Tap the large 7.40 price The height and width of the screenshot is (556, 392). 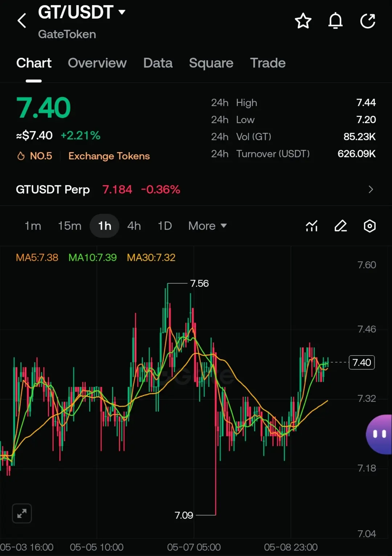44,108
